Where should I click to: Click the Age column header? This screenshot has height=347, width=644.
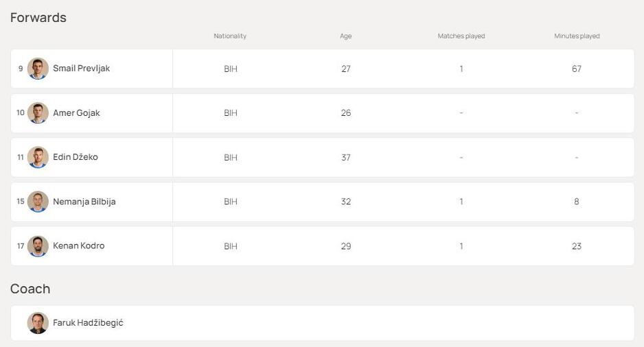click(346, 36)
